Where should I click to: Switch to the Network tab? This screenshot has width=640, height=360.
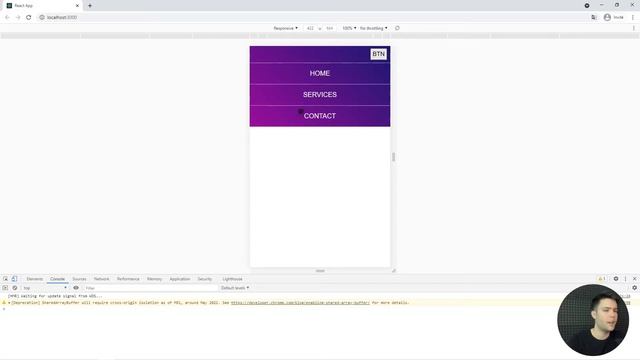tap(101, 279)
